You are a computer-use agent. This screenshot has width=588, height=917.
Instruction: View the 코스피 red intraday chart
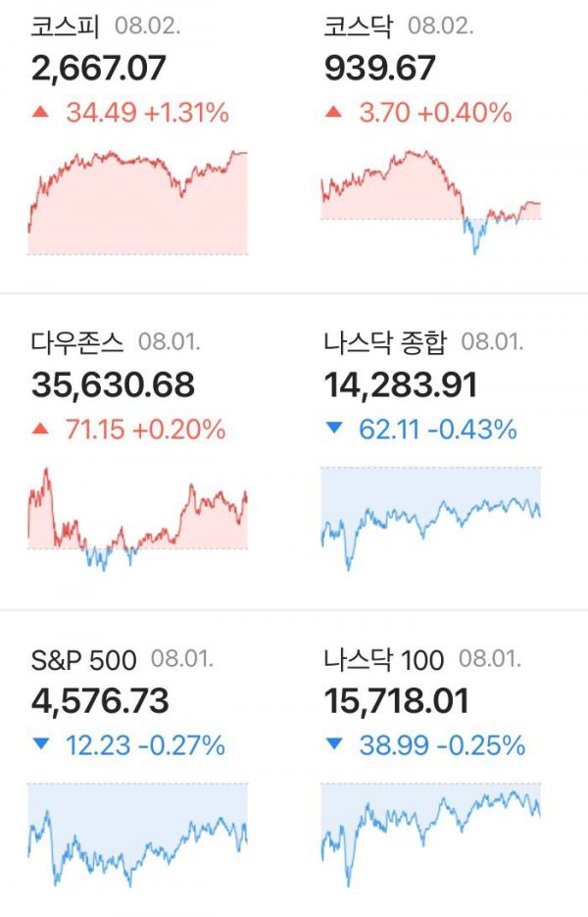pyautogui.click(x=138, y=202)
